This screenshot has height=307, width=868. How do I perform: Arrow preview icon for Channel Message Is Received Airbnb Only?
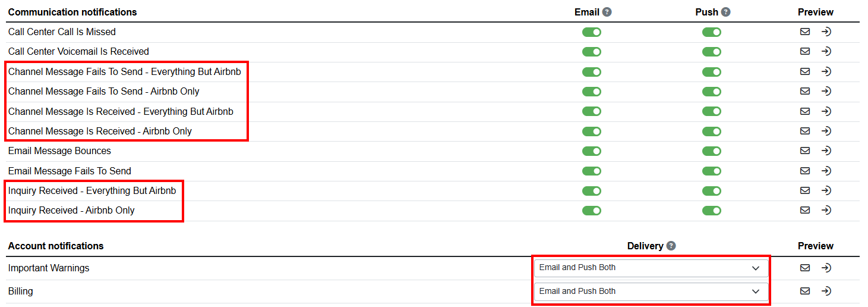(826, 131)
